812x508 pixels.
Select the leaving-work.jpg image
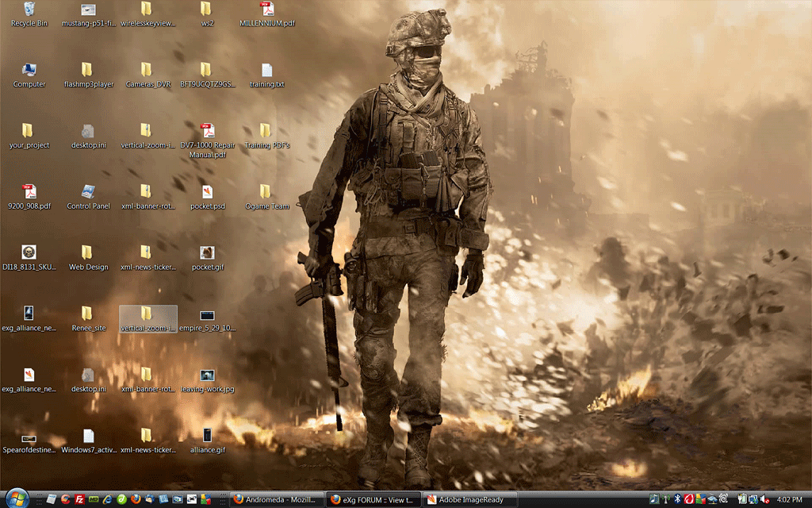click(207, 380)
